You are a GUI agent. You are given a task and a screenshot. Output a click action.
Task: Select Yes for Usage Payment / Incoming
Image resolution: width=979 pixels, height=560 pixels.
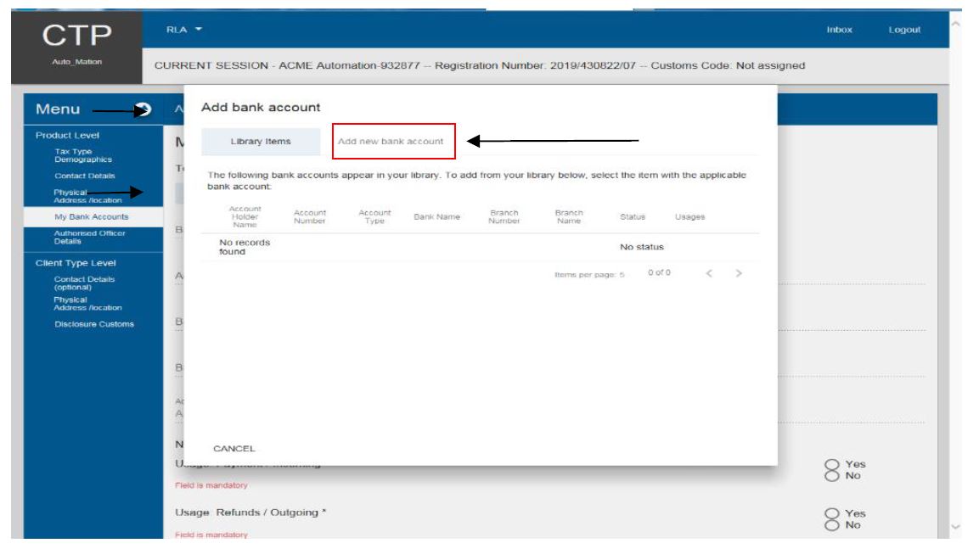831,465
